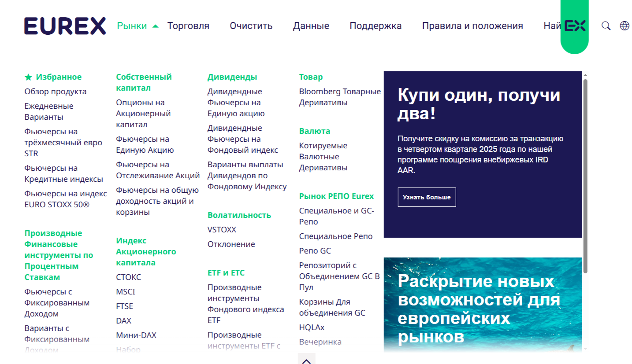Screen dimensions: 632x364
Task: Select Производные Финансовые инструменты heading
Action: point(59,255)
